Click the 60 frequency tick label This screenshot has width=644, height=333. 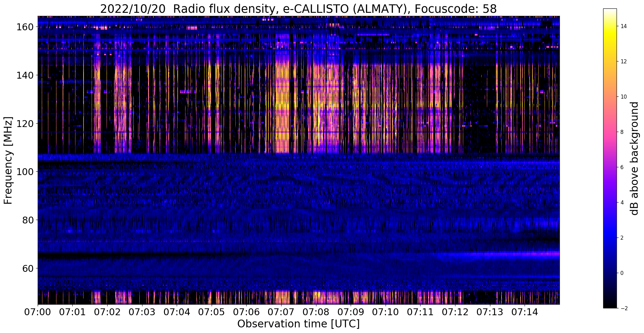tap(29, 268)
